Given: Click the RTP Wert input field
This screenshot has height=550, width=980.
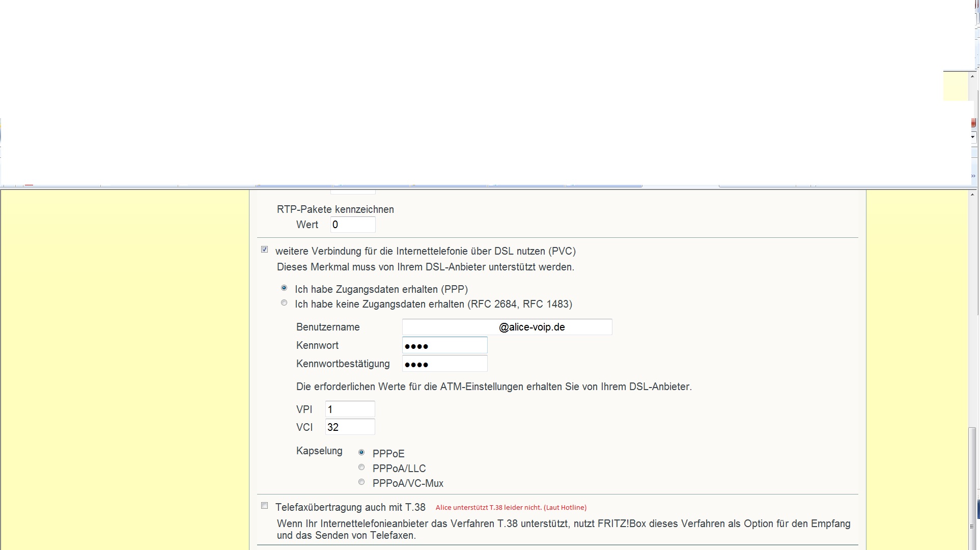Looking at the screenshot, I should click(x=352, y=225).
